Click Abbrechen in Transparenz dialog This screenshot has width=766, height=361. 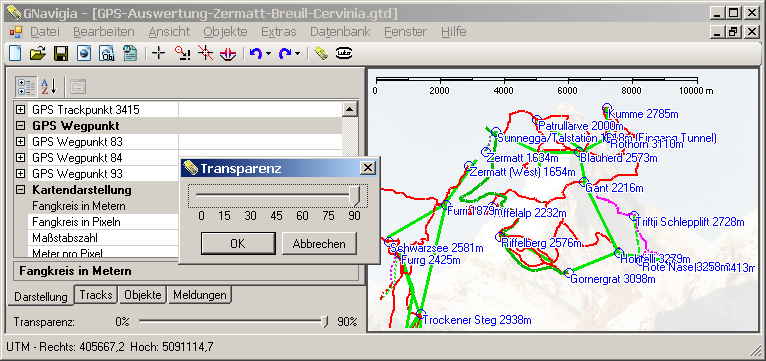pos(319,243)
